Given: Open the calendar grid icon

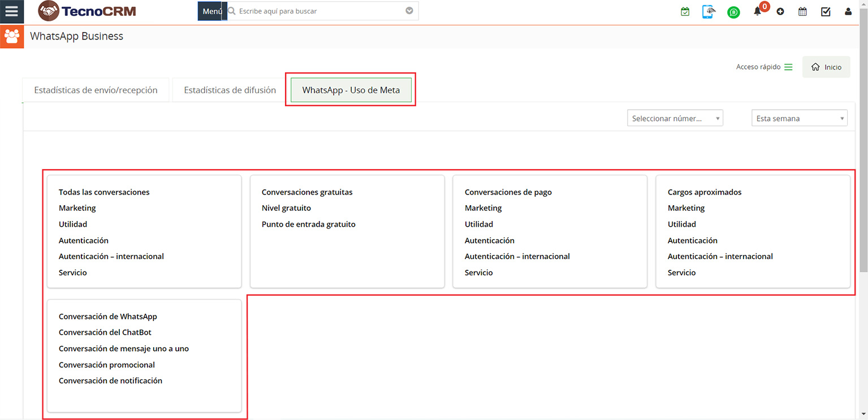Looking at the screenshot, I should 802,11.
